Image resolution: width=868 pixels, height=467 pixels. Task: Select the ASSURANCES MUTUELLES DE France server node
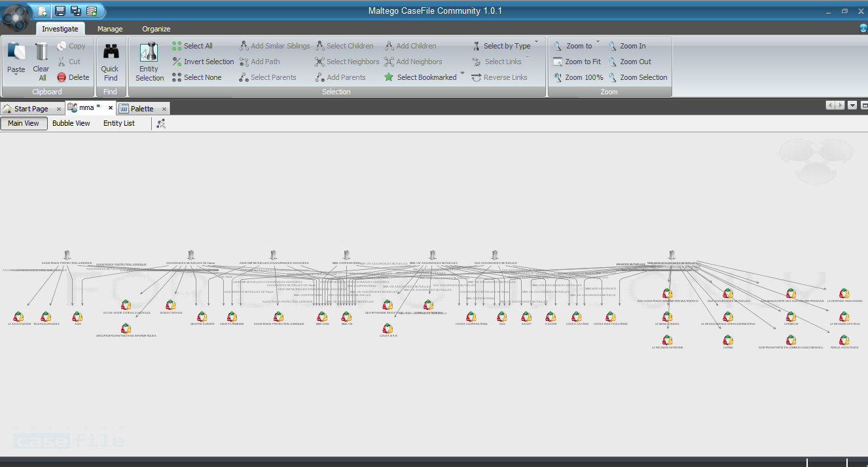(191, 255)
